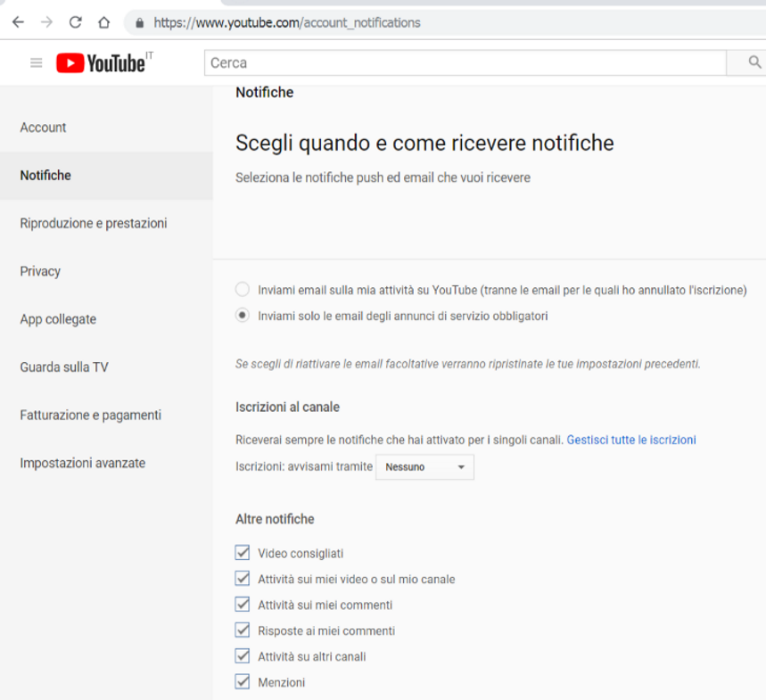
Task: Open Guarda sulla TV section
Action: [106, 366]
